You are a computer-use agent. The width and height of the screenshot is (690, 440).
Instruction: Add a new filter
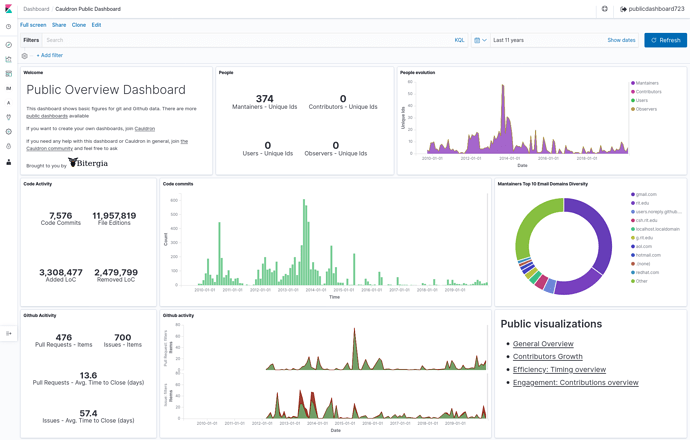click(x=50, y=55)
